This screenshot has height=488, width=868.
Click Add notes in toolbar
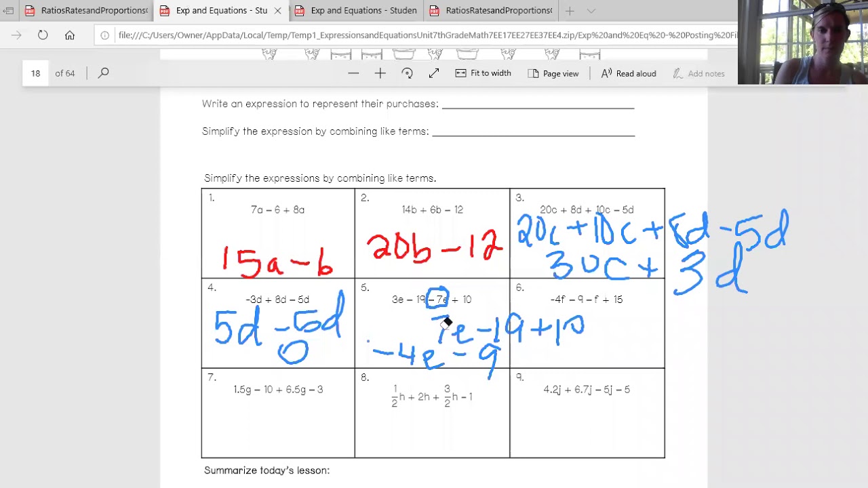[x=698, y=73]
